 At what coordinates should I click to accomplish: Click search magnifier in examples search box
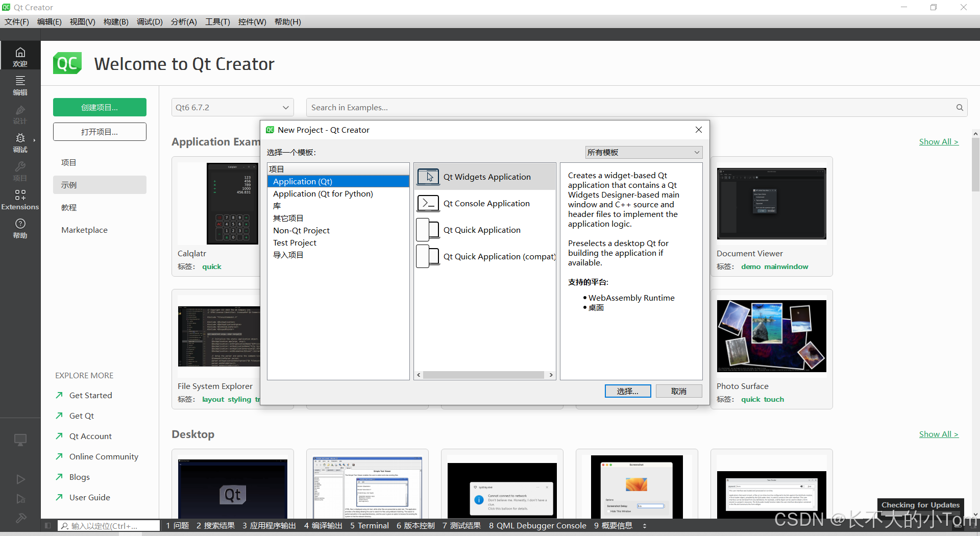(x=960, y=107)
